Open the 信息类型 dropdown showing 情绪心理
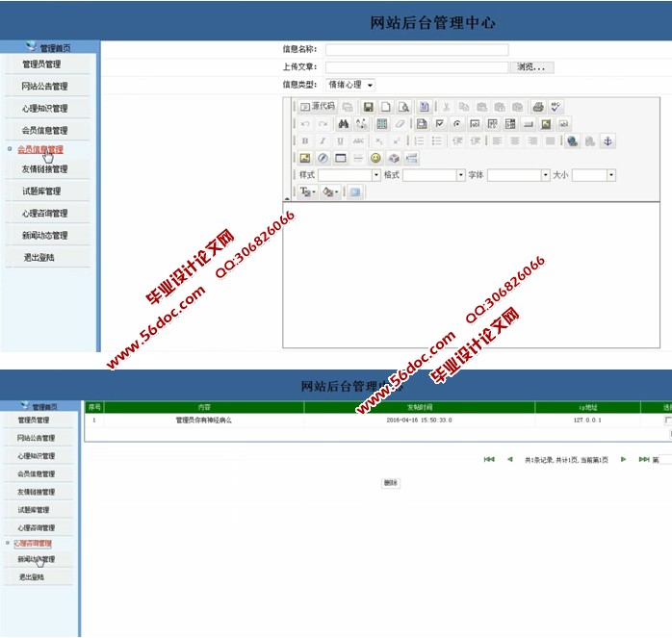Image resolution: width=672 pixels, height=638 pixels. click(350, 85)
